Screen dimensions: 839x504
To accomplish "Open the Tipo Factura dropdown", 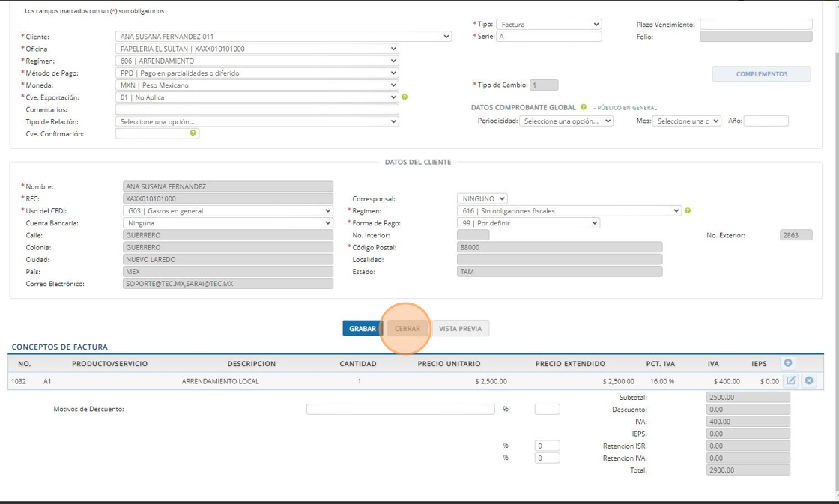I will coord(549,25).
